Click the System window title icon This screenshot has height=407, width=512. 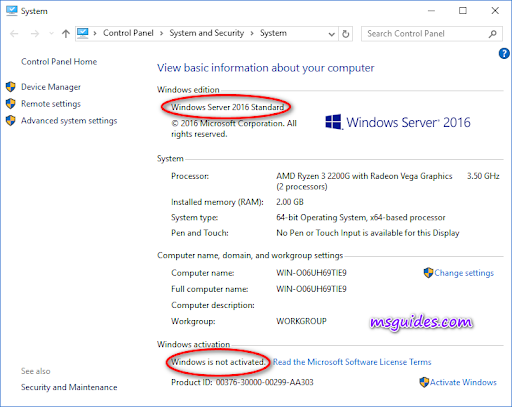12,11
